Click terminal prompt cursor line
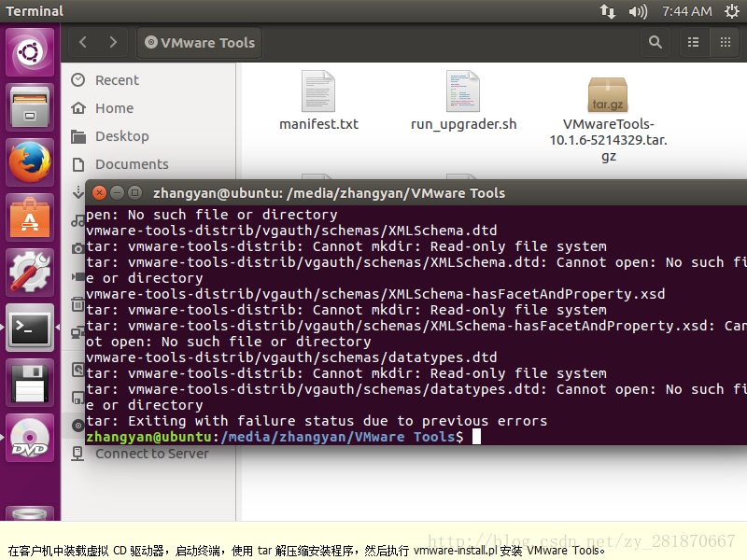Screen dimensions: 747x560 pyautogui.click(x=283, y=437)
